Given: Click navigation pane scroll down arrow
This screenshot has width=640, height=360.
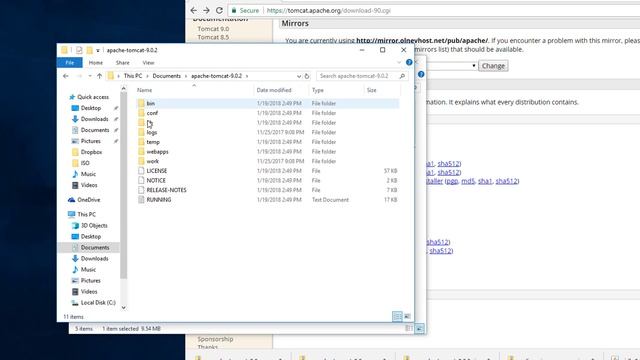Looking at the screenshot, I should tap(124, 308).
